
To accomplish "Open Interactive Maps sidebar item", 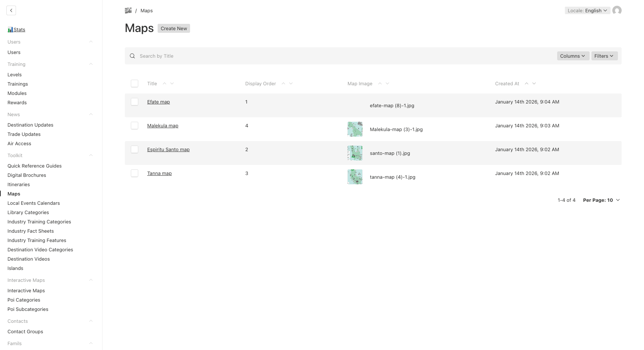I will tap(26, 290).
